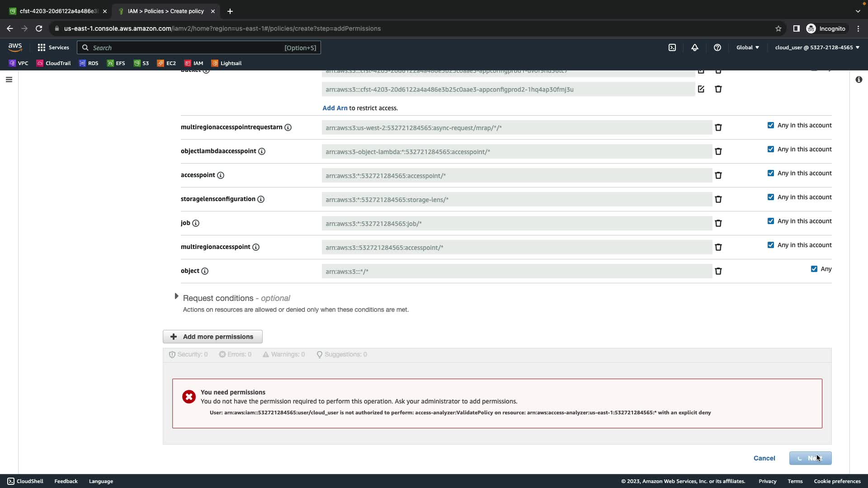Open the left side navigation hamburger menu
Screen dimensions: 868x488
coord(9,80)
